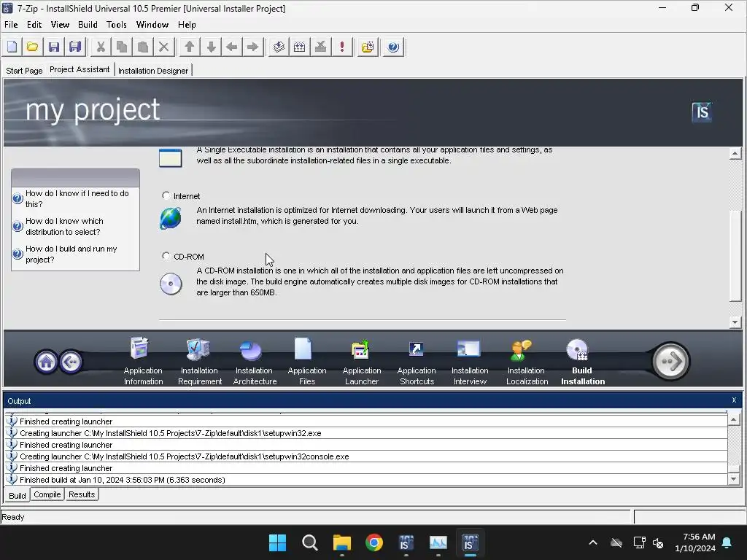
Task: Click the Paste toolbar icon
Action: 142,47
